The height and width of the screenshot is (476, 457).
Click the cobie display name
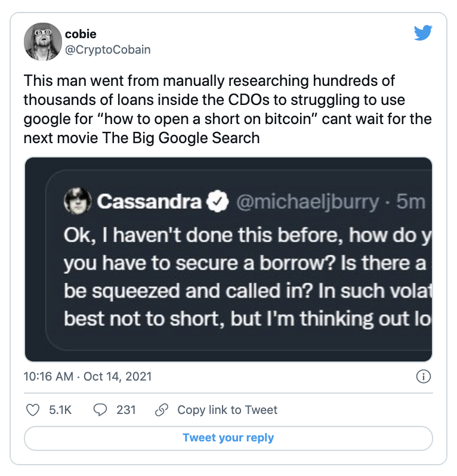coord(81,35)
